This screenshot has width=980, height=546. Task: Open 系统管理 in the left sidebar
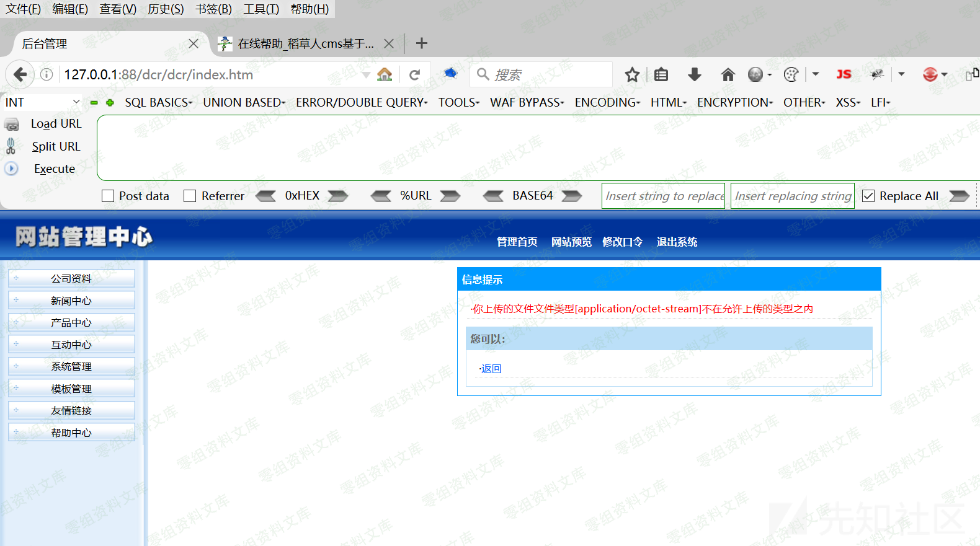(71, 366)
